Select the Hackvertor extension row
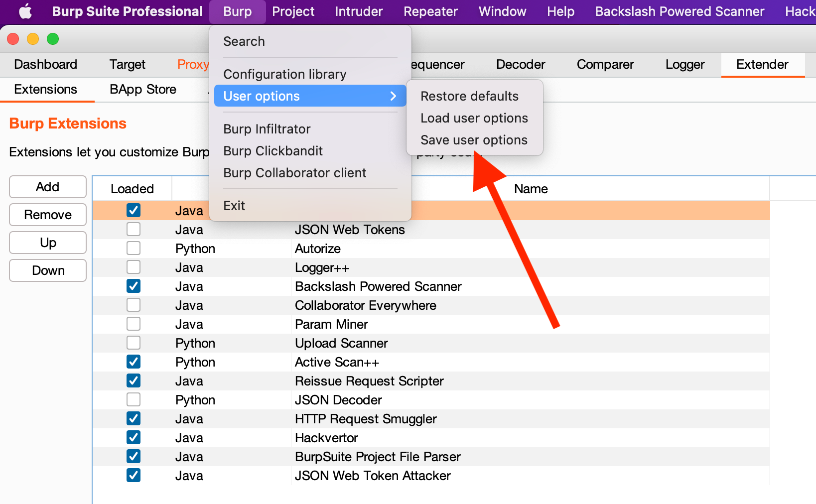This screenshot has height=504, width=816. 431,438
